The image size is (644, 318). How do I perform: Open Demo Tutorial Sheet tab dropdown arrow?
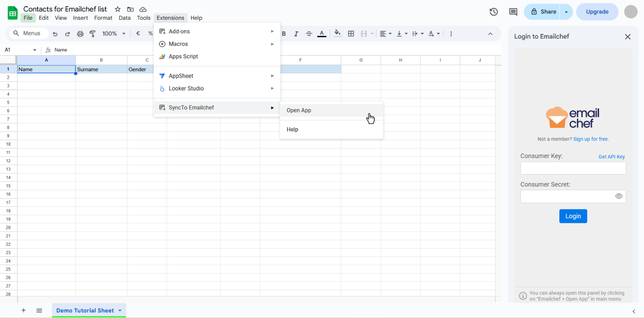(120, 311)
